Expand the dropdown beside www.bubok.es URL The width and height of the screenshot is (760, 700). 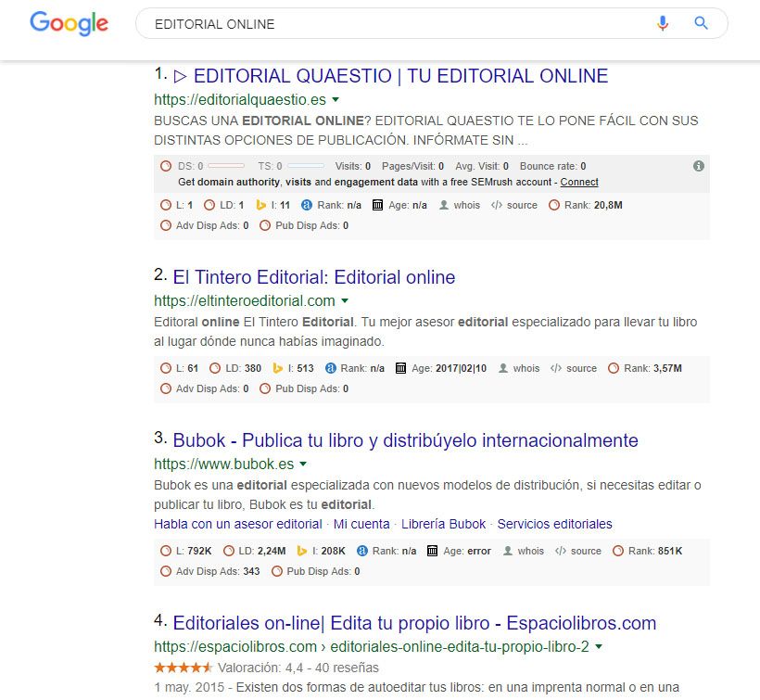point(302,465)
